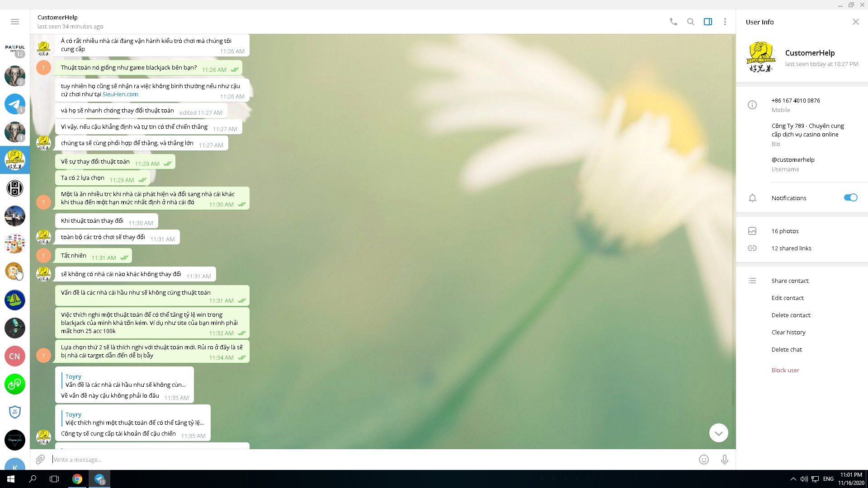Screen dimensions: 868x488
Task: Open Google Chrome from the taskbar
Action: tap(77, 479)
